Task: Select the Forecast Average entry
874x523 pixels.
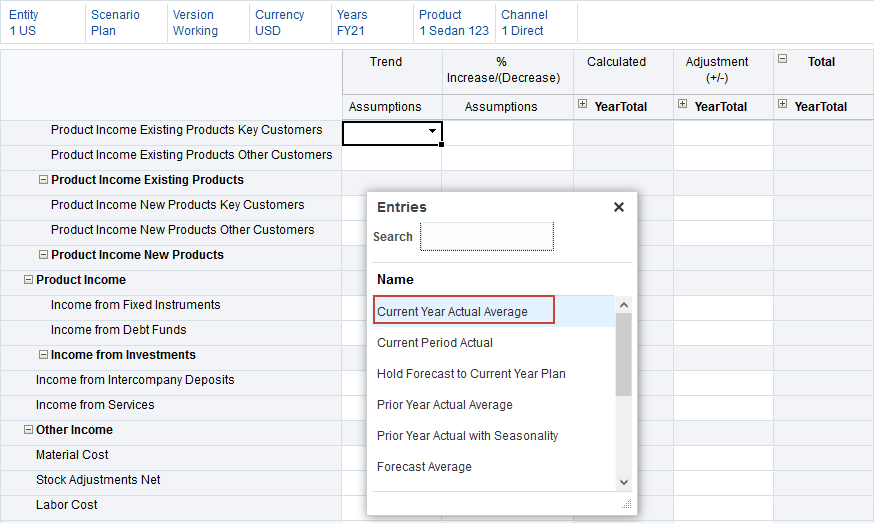Action: tap(424, 467)
